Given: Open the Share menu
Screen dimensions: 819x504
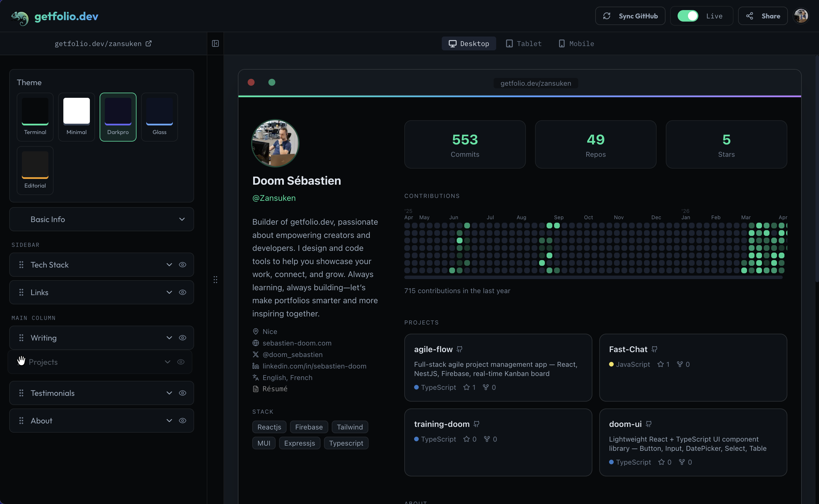Looking at the screenshot, I should (x=763, y=16).
